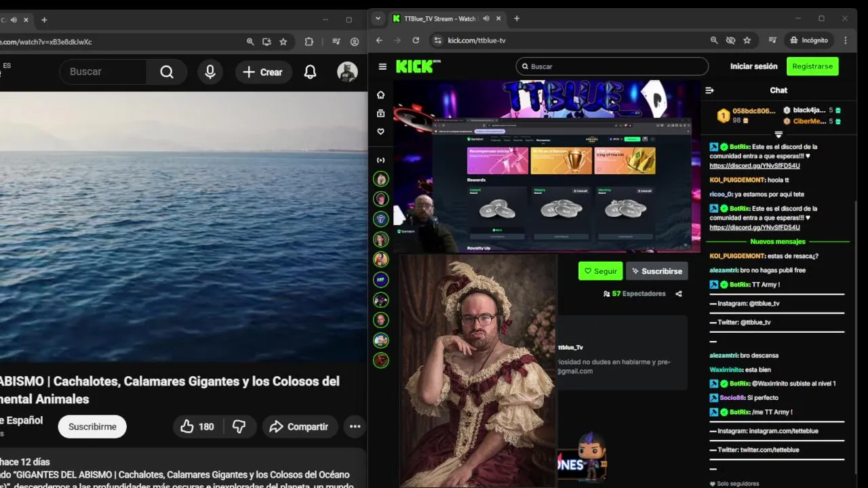This screenshot has height=488, width=868.
Task: Click leaderboard user CiberMe in chat
Action: [x=809, y=121]
